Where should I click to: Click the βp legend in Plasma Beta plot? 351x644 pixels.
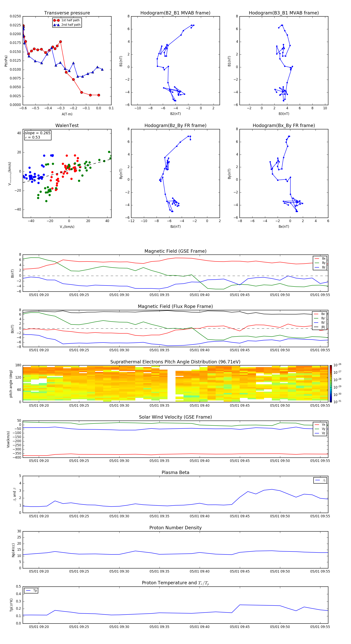click(320, 480)
